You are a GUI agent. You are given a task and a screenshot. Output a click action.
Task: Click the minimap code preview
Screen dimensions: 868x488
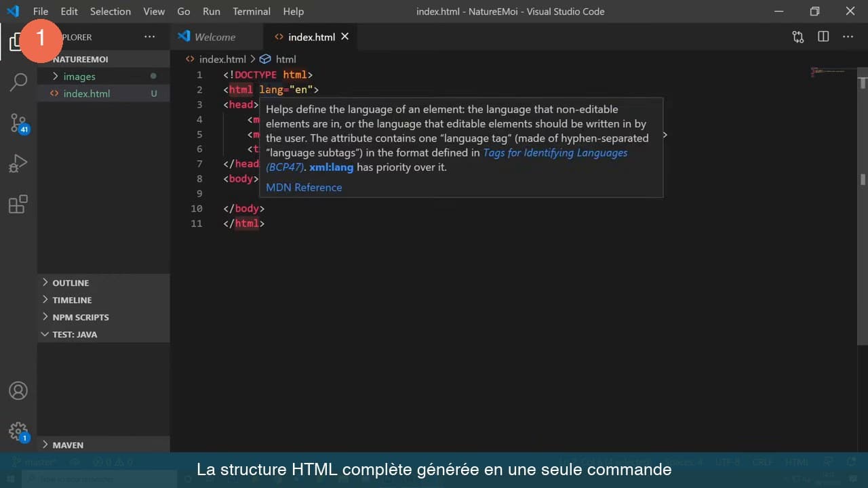pyautogui.click(x=829, y=71)
